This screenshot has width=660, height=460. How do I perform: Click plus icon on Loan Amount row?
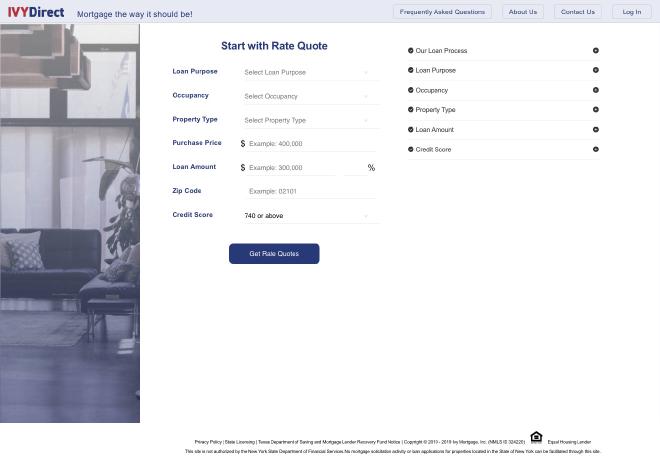(596, 130)
